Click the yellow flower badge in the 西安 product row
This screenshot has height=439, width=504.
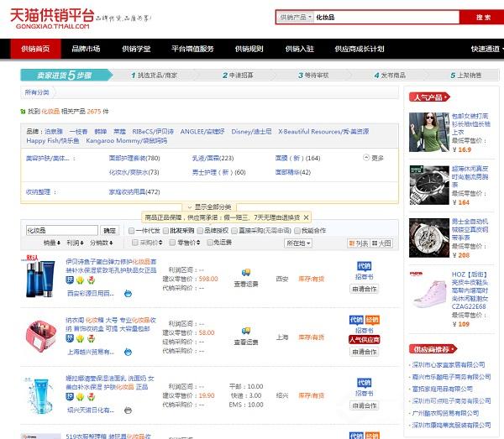81,280
